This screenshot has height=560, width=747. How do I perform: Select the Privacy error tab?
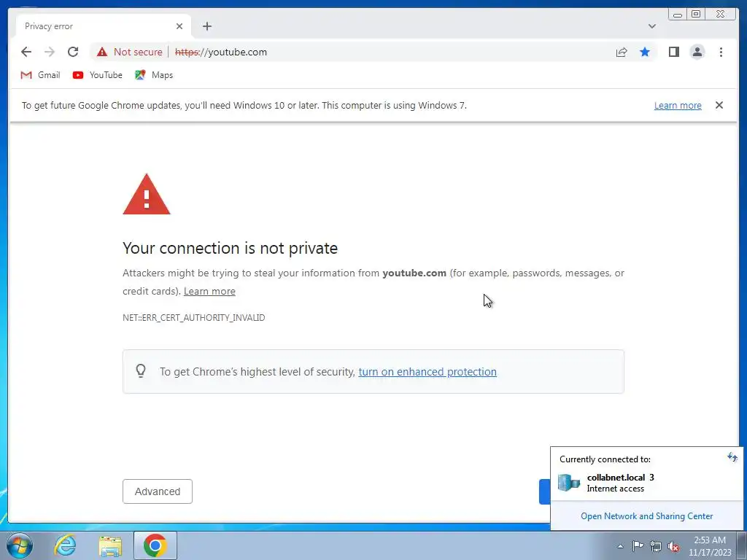pos(104,26)
